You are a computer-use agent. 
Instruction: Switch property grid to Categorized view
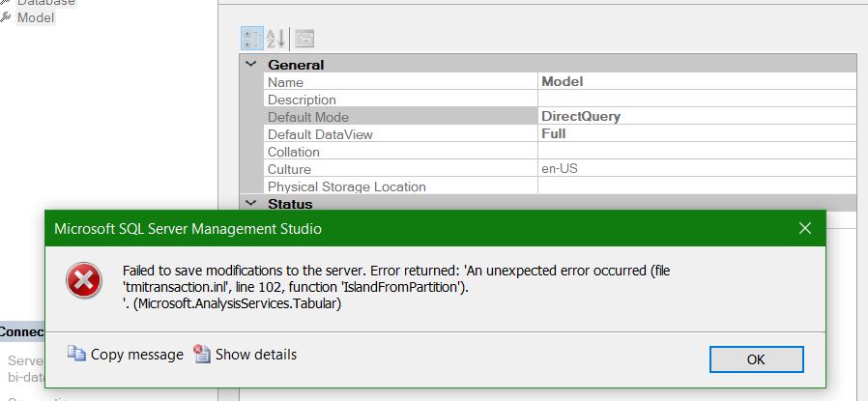tap(252, 38)
